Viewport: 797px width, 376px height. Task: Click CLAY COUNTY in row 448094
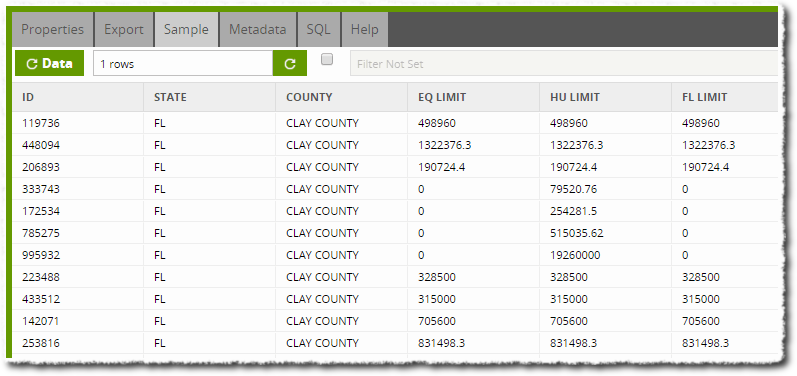(x=322, y=145)
